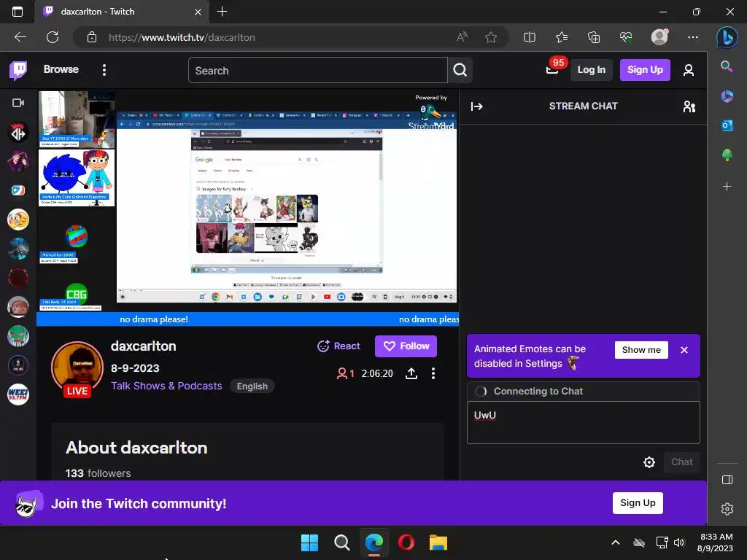Screen dimensions: 747x560
Task: Open the Browse menu item
Action: [x=61, y=69]
